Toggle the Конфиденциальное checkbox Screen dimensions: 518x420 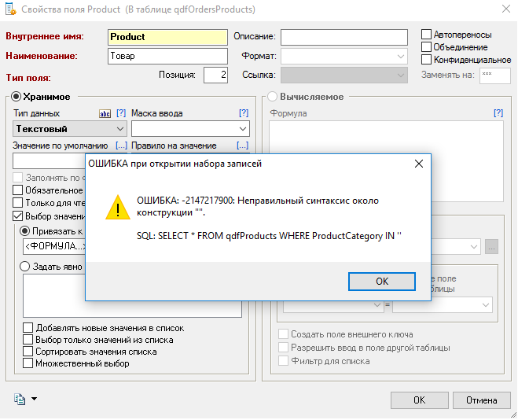(x=427, y=60)
